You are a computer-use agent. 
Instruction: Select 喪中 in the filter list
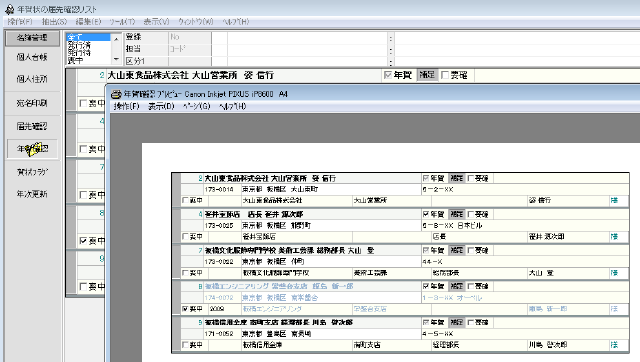click(x=88, y=60)
